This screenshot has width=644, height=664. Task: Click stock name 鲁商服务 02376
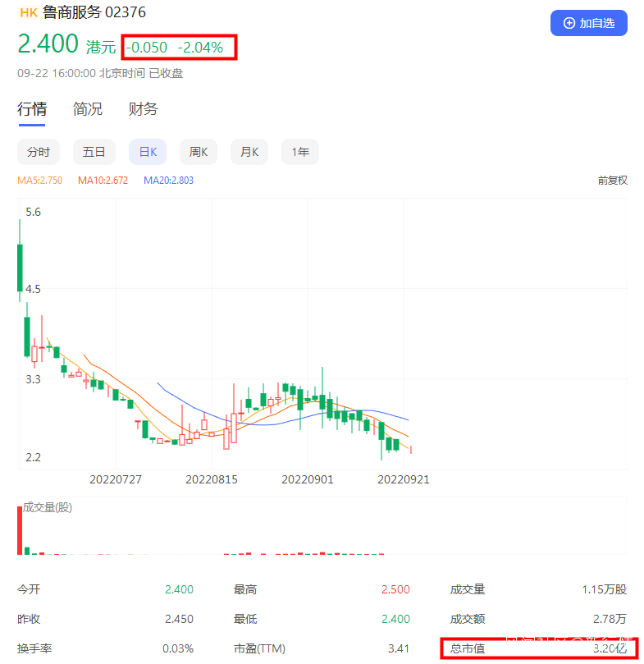(x=94, y=12)
